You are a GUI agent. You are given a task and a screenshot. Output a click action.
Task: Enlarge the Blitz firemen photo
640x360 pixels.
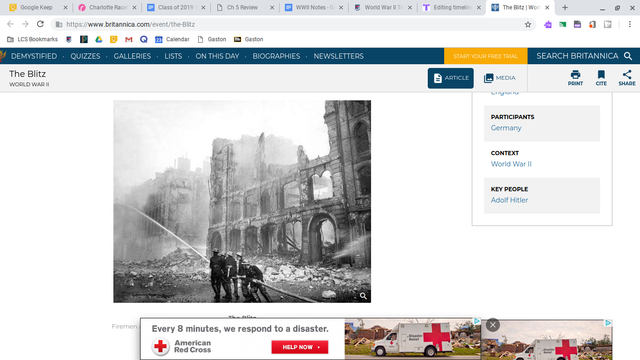[242, 201]
